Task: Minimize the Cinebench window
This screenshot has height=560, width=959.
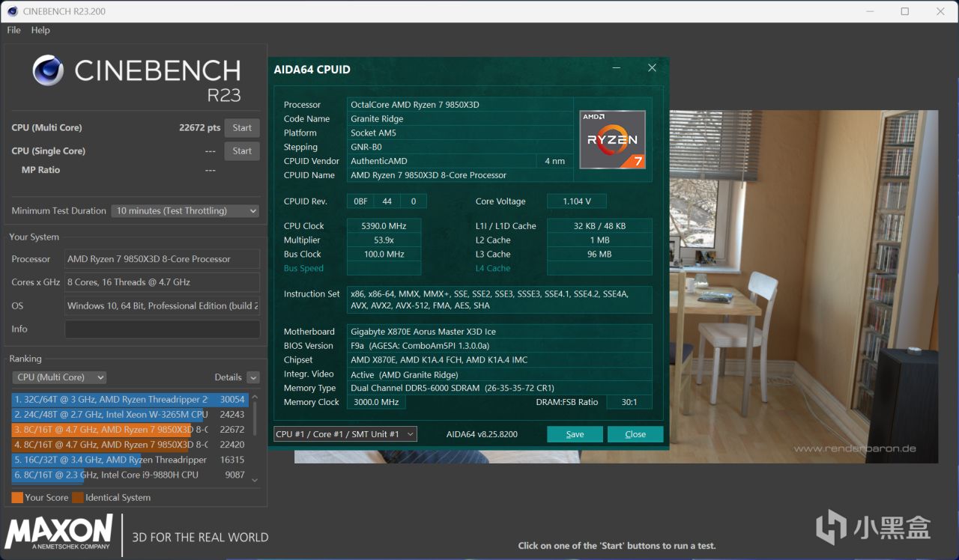Action: [870, 11]
